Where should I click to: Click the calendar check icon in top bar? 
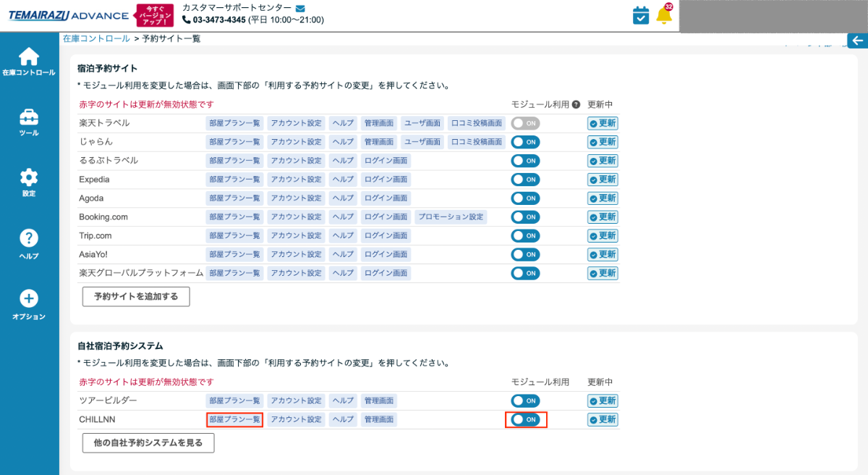pyautogui.click(x=639, y=14)
